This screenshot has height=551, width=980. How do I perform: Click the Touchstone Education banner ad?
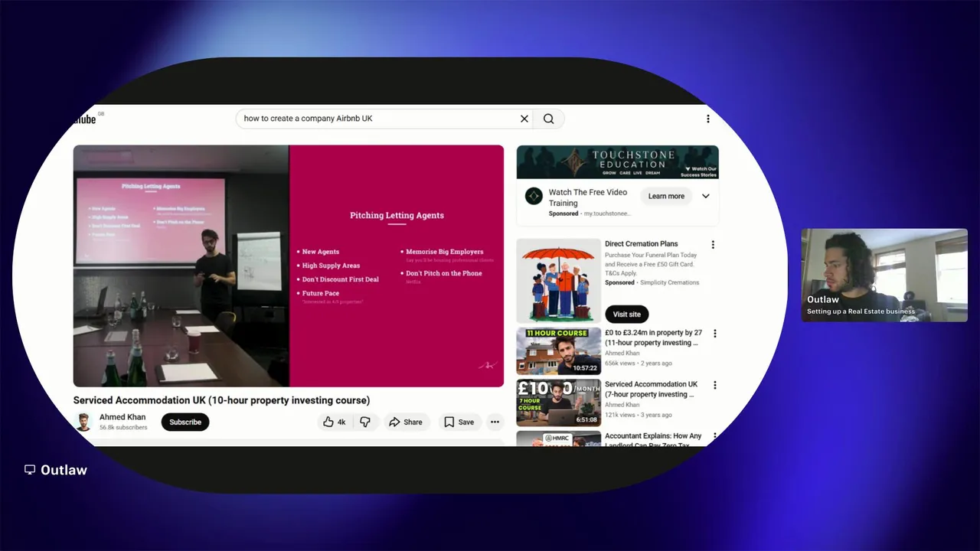coord(618,162)
